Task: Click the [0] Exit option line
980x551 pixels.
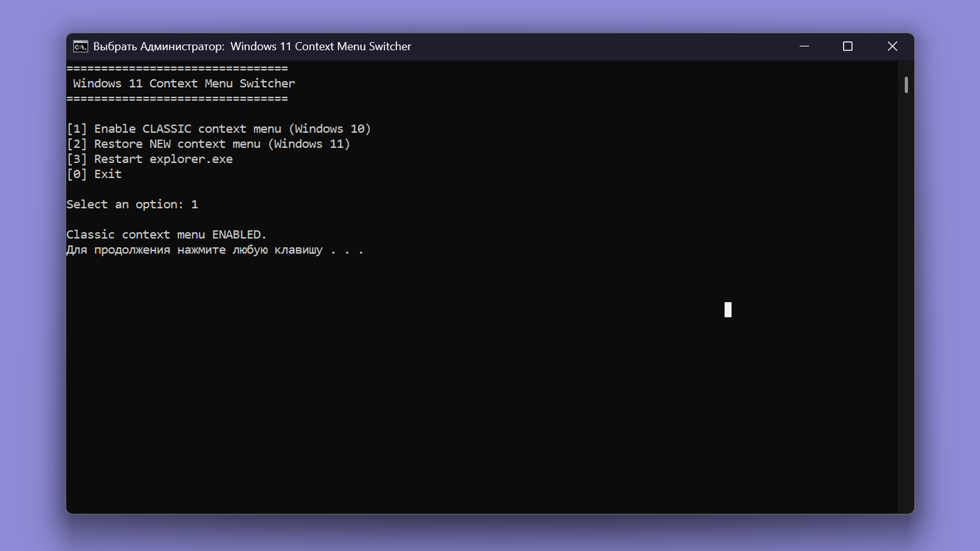Action: point(94,174)
